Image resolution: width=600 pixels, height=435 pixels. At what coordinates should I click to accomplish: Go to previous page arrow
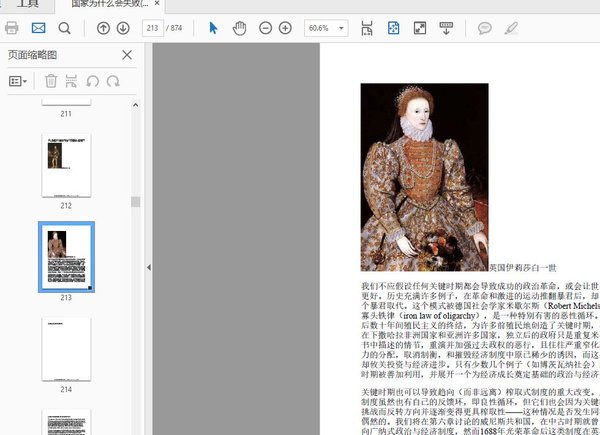click(x=103, y=28)
